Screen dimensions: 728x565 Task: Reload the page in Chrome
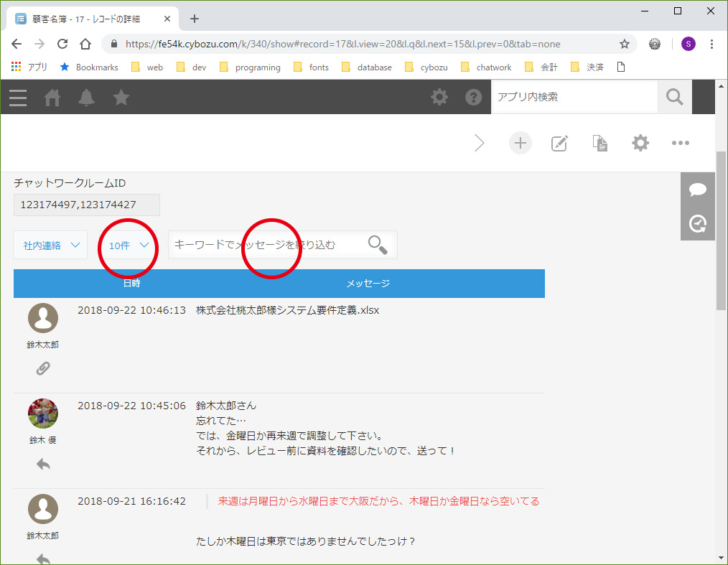click(x=62, y=44)
